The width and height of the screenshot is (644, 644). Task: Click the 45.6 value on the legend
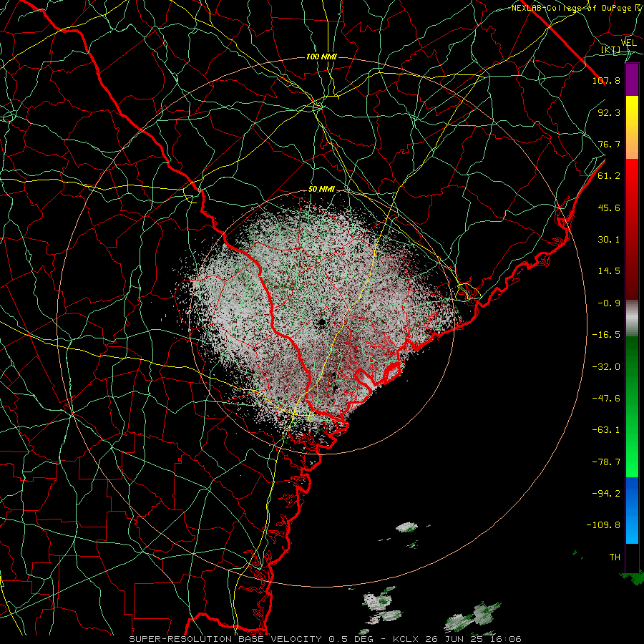[609, 208]
